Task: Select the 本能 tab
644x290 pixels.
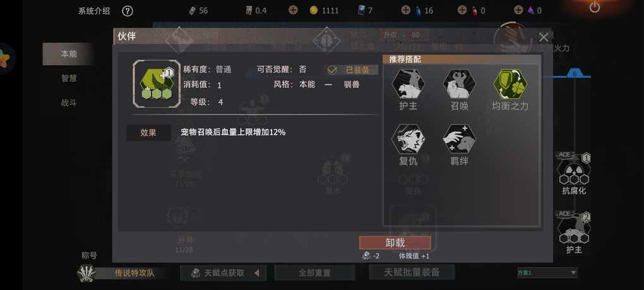Action: pos(68,54)
